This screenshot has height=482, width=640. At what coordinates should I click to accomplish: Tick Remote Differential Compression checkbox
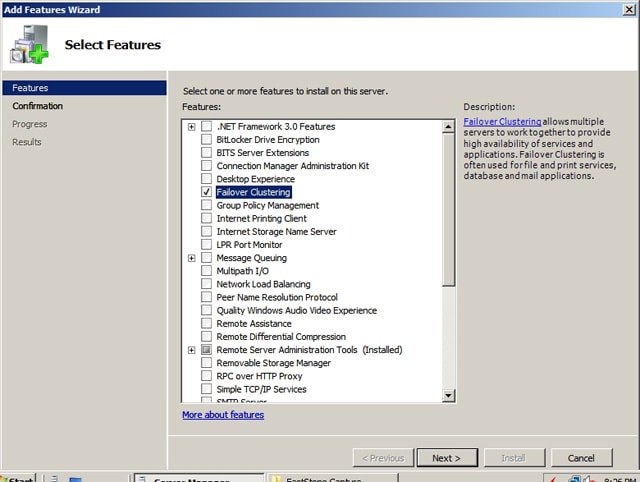pyautogui.click(x=207, y=336)
